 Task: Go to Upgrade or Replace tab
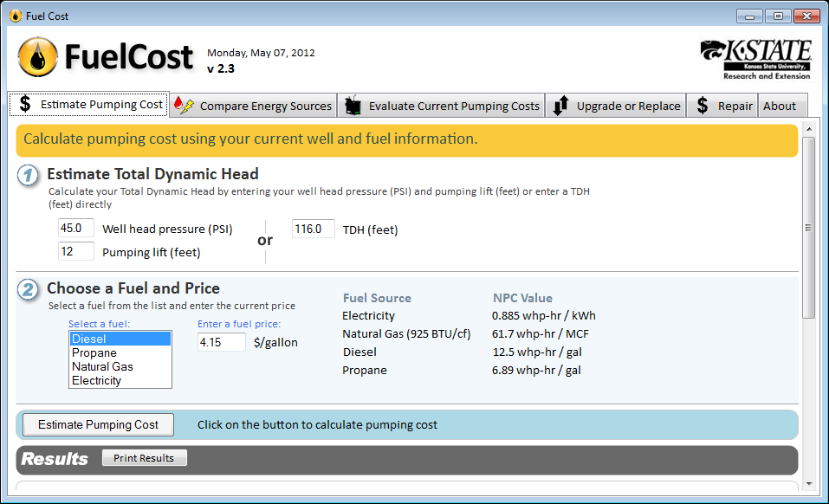pos(616,106)
